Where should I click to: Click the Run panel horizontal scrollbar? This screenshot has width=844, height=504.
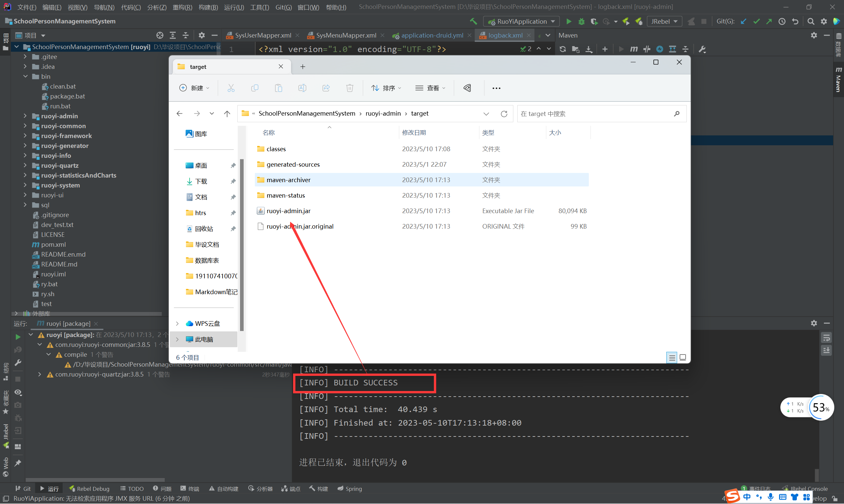95,480
